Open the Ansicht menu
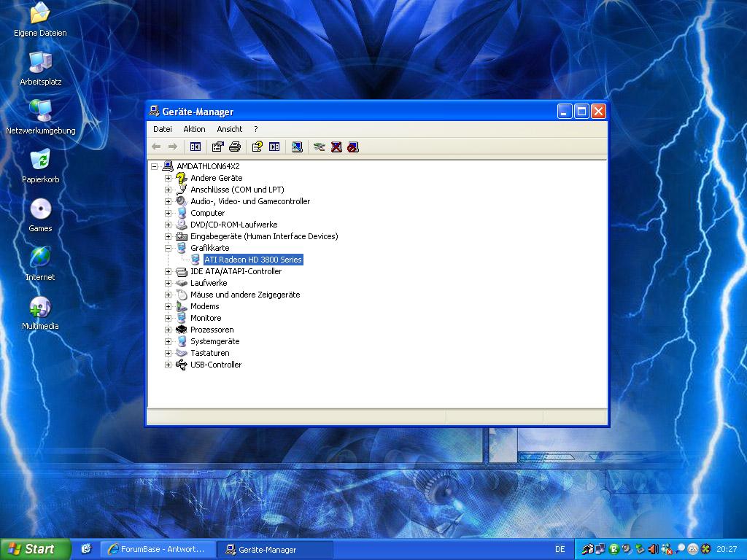The image size is (747, 560). tap(230, 129)
